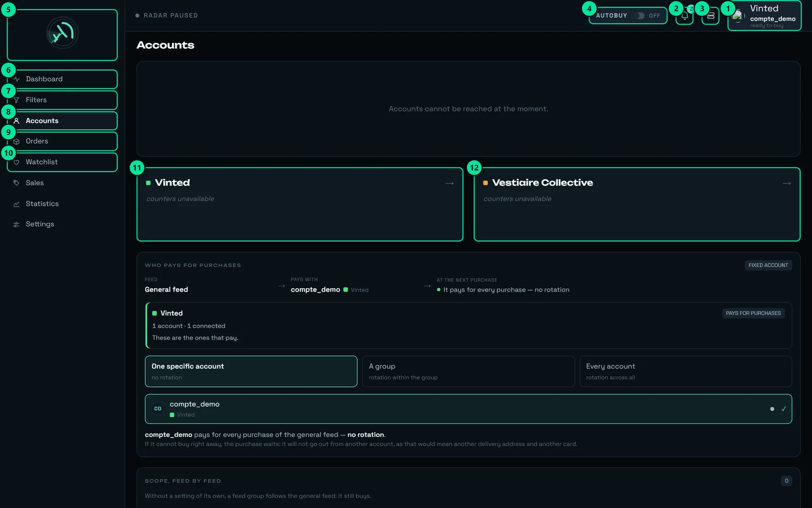Open the Vestiaire Collective card using its arrow
The height and width of the screenshot is (508, 812).
tap(787, 183)
